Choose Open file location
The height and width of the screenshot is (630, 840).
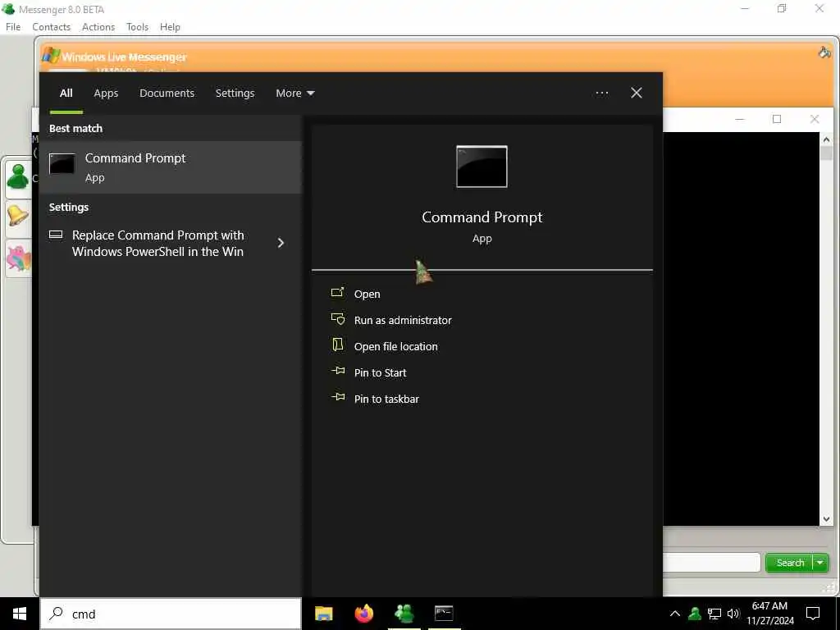coord(396,347)
